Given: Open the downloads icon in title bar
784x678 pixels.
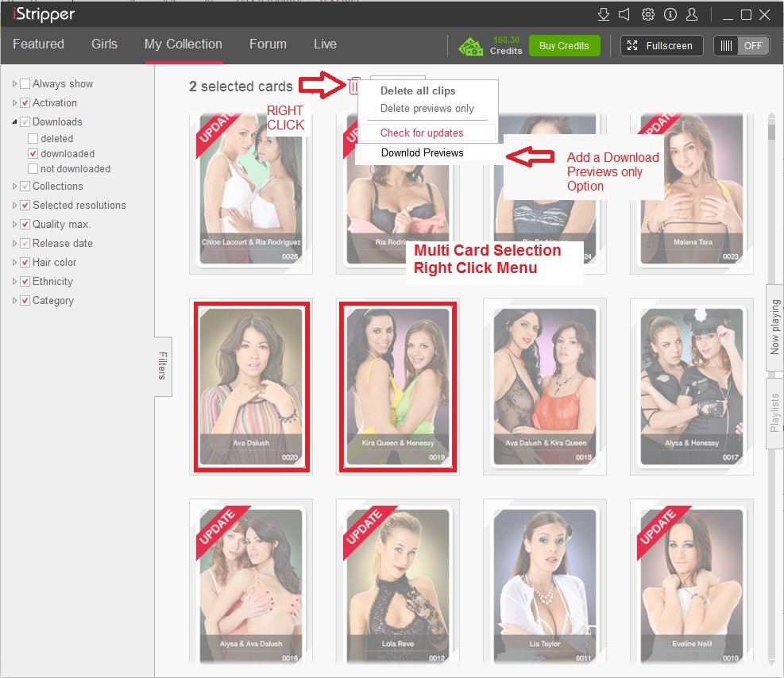Looking at the screenshot, I should tap(604, 14).
